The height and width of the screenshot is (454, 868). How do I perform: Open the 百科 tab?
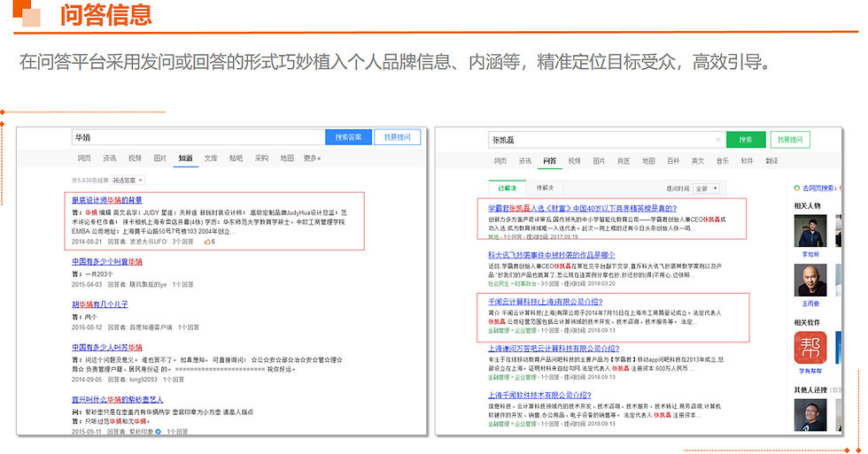(x=673, y=161)
